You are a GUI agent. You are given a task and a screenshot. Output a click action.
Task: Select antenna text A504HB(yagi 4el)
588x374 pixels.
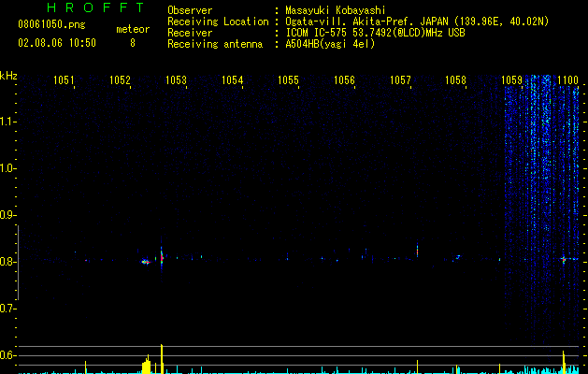point(330,44)
